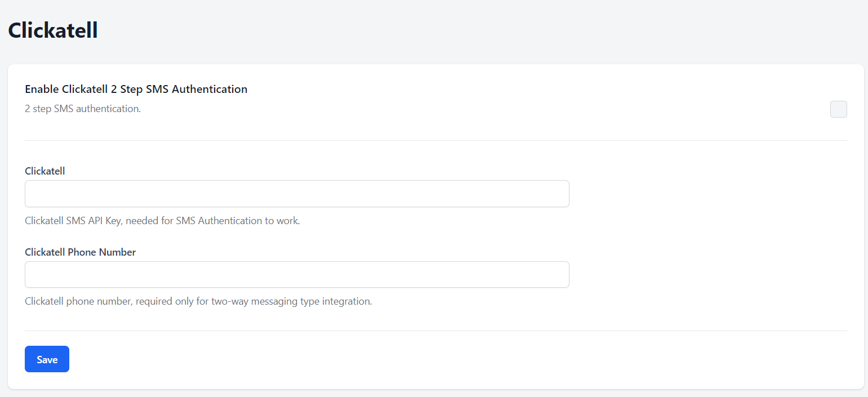Select the phone number text box

pos(297,275)
